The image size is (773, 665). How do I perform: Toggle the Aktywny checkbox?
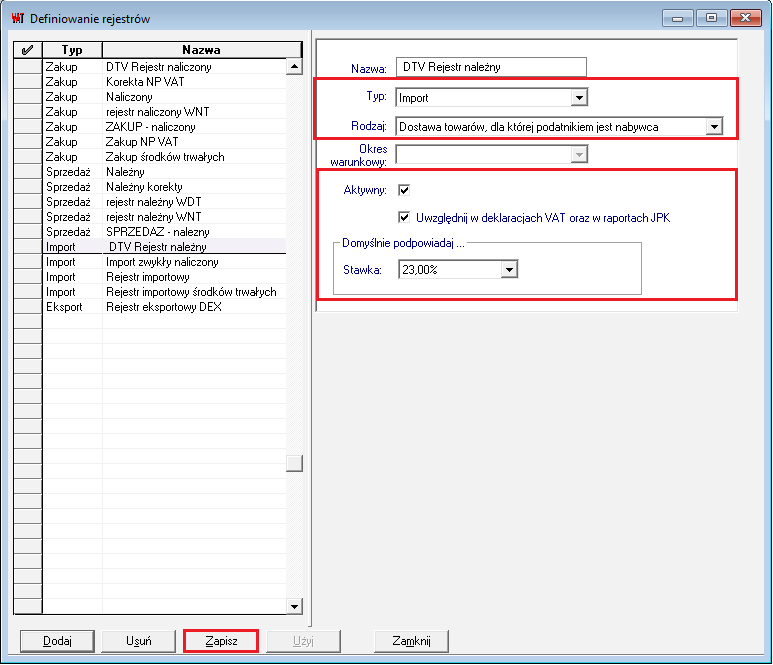click(404, 190)
